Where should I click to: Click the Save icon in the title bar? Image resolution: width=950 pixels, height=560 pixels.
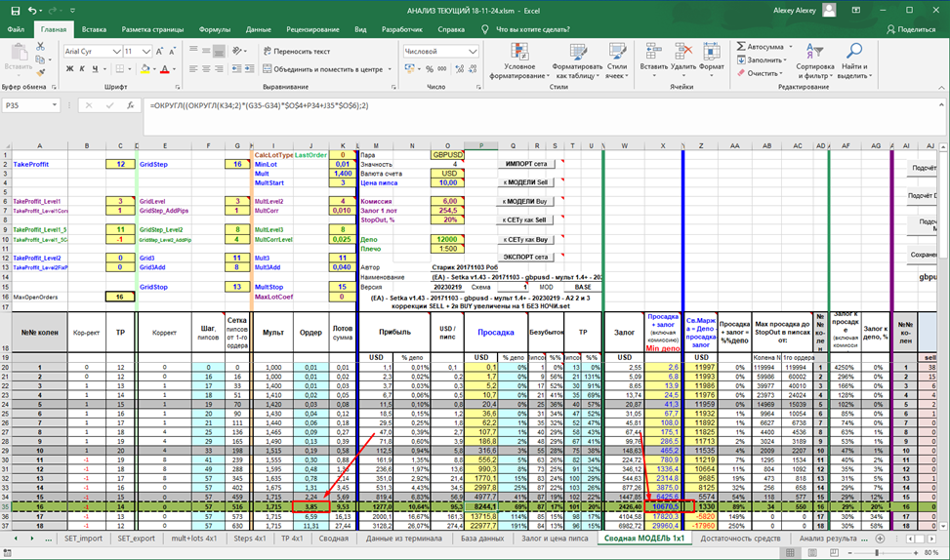coord(16,11)
